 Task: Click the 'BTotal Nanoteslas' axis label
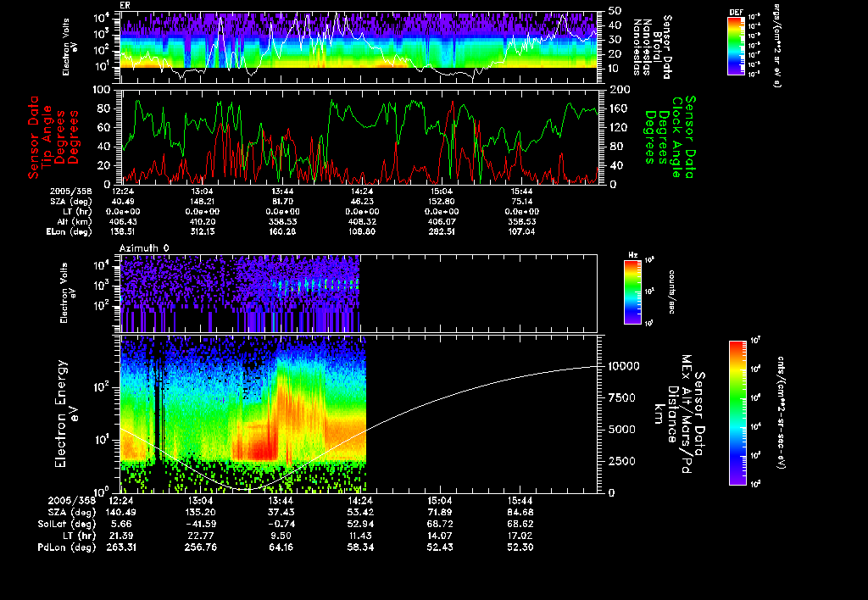click(652, 47)
